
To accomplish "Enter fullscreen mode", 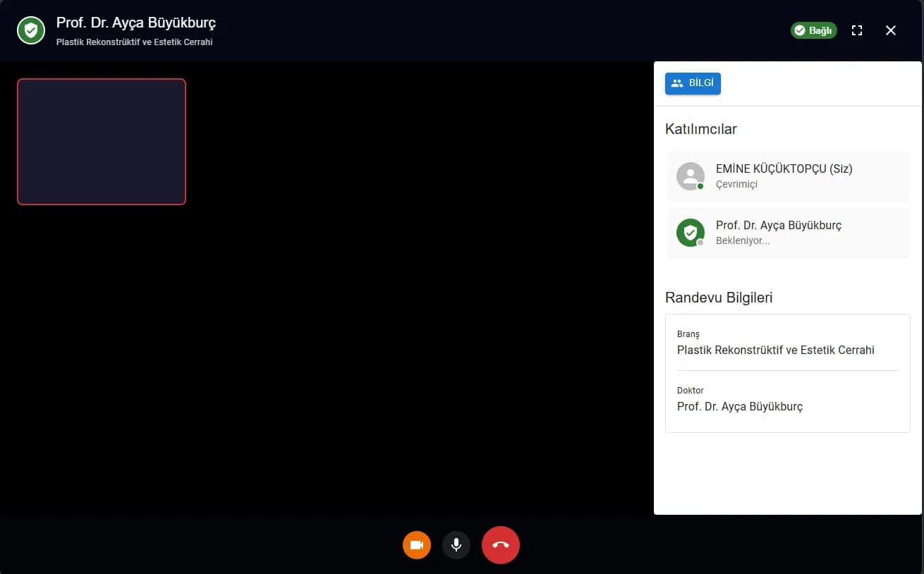I will [x=857, y=30].
